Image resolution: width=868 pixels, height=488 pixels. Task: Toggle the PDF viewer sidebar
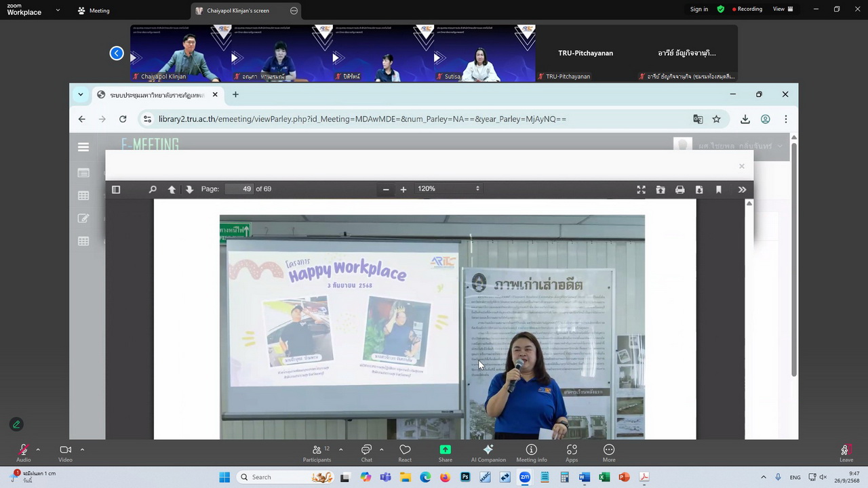point(116,190)
